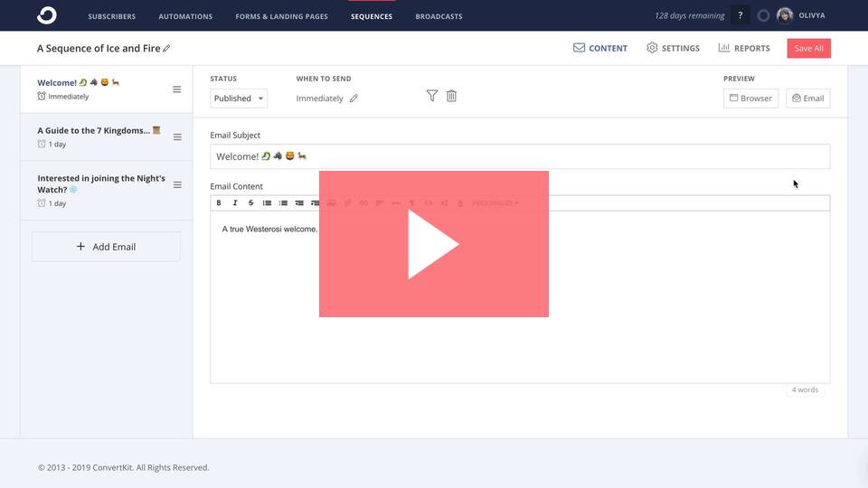
Task: Click the ConvertKit logo icon
Action: coord(46,15)
